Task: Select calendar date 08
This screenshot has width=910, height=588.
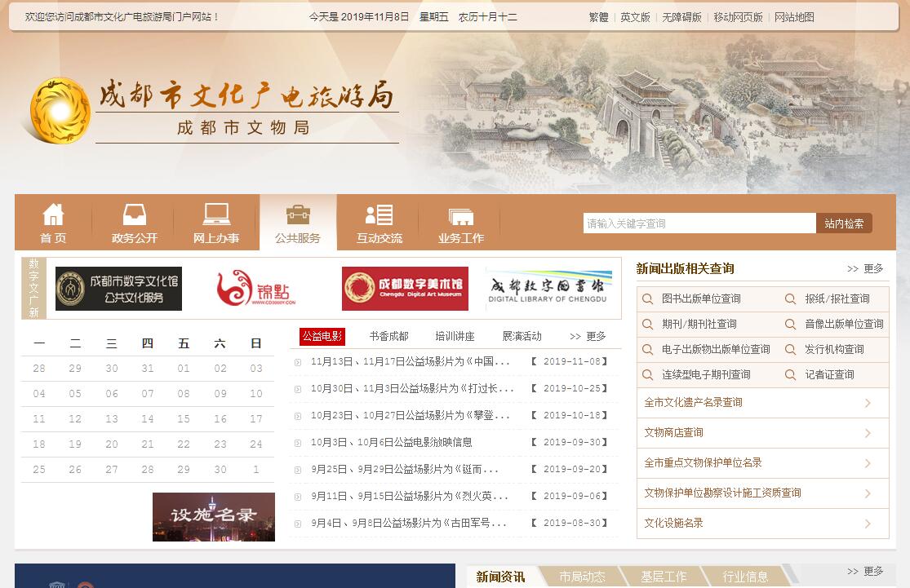Action: pyautogui.click(x=184, y=394)
